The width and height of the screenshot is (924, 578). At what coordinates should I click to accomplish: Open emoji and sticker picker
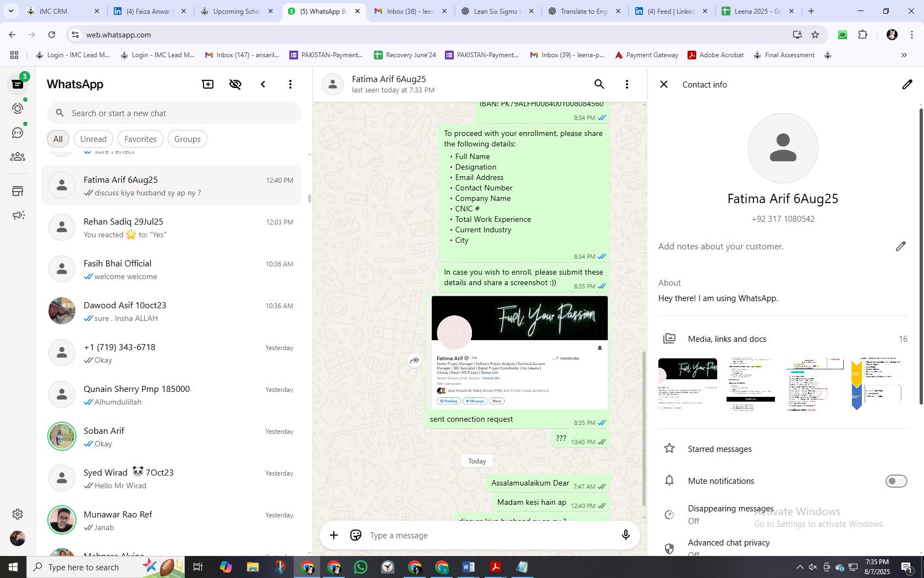click(x=356, y=536)
